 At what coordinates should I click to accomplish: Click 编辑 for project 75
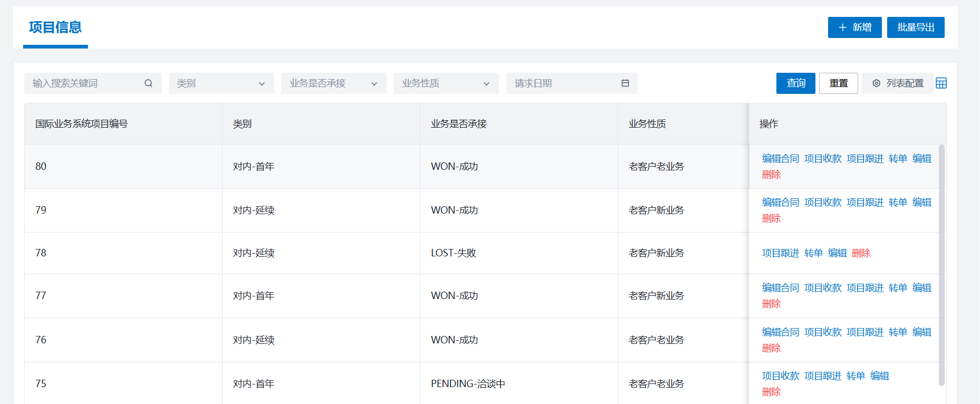879,376
